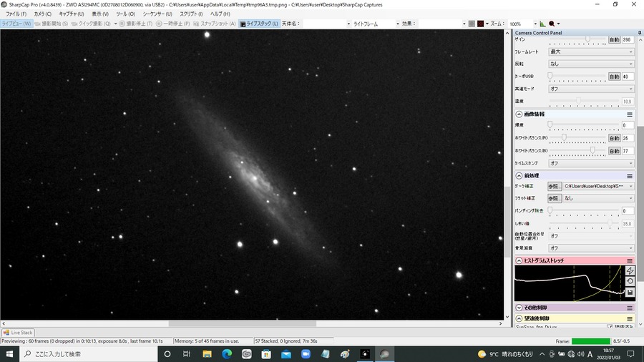Collapse the 前処理 section

519,176
